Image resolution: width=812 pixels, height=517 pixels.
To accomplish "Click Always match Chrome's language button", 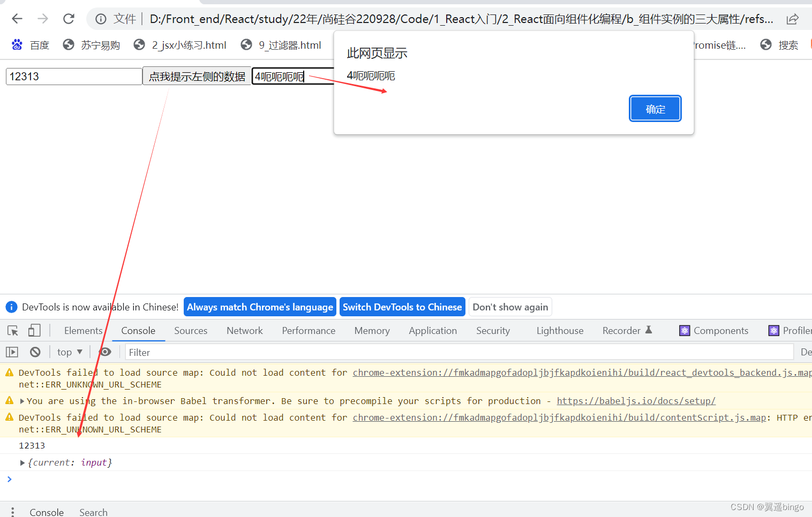I will tap(260, 307).
